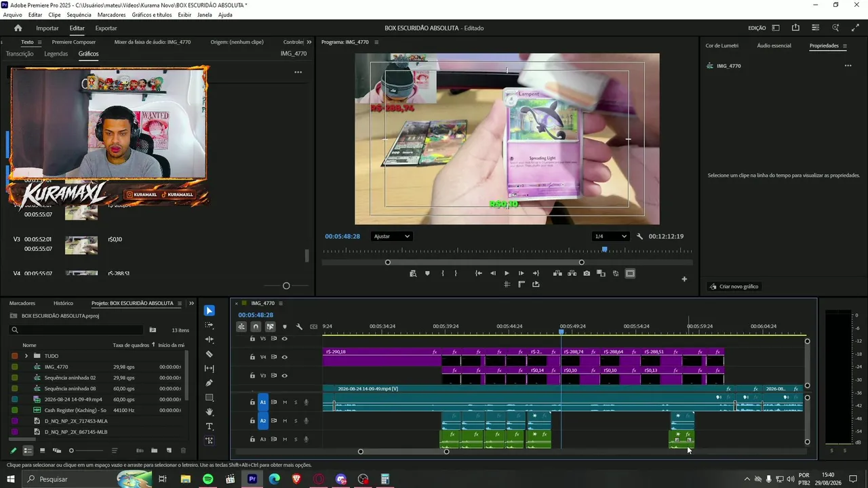Open the Quick Export share icon
This screenshot has width=868, height=488.
point(795,28)
